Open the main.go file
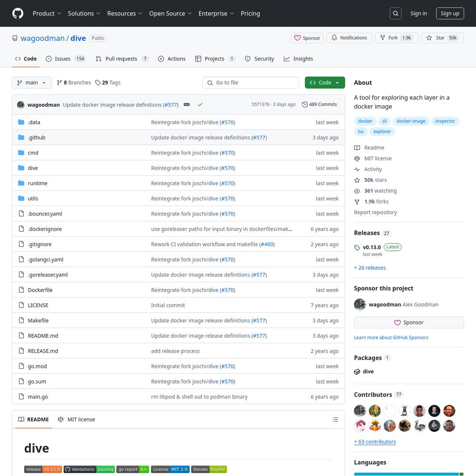Screen dimensions: 476x476 pyautogui.click(x=38, y=397)
